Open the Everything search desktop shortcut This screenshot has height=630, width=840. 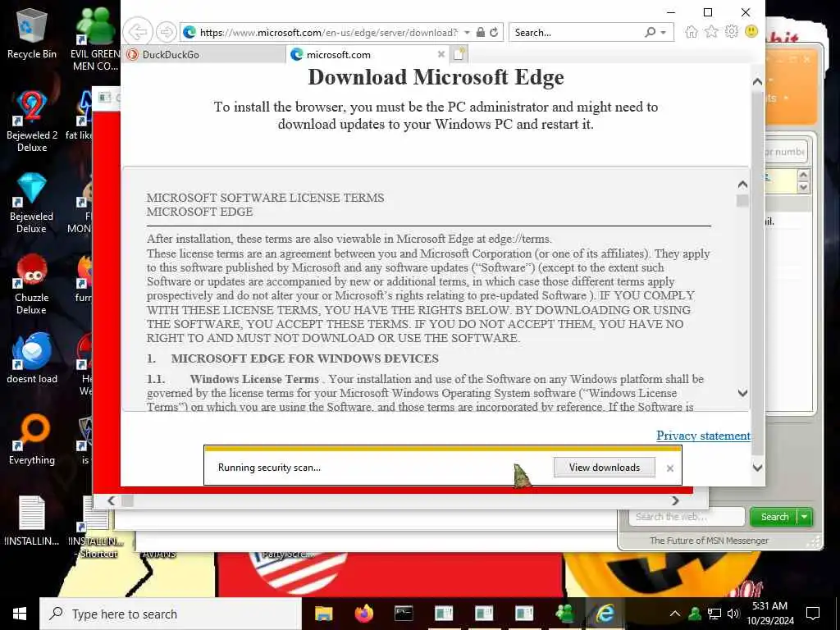pyautogui.click(x=32, y=440)
